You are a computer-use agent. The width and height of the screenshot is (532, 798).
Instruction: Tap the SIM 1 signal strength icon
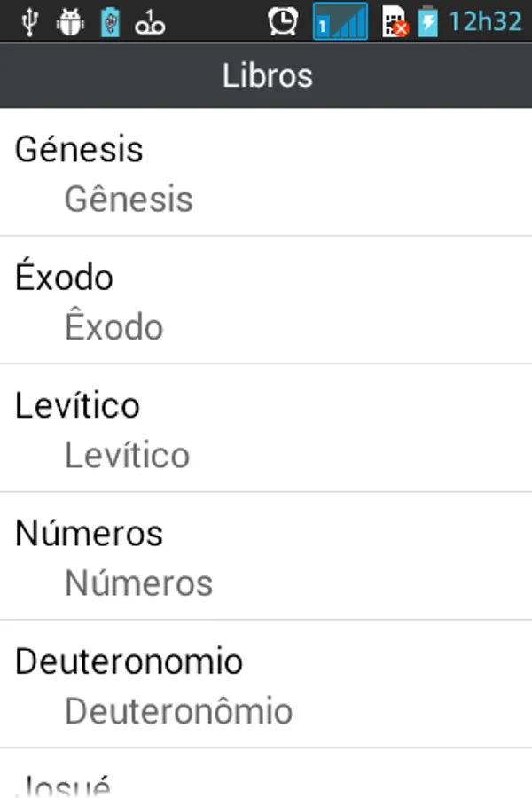click(x=340, y=21)
